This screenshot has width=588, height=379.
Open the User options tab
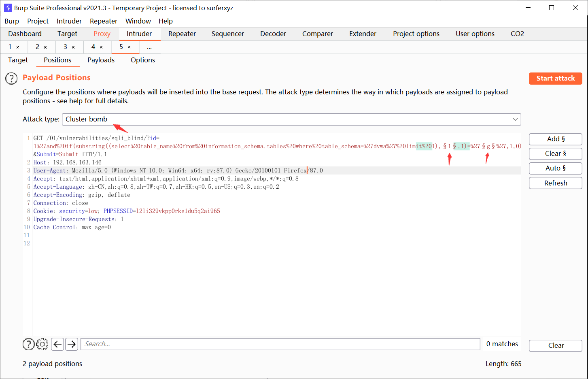475,34
